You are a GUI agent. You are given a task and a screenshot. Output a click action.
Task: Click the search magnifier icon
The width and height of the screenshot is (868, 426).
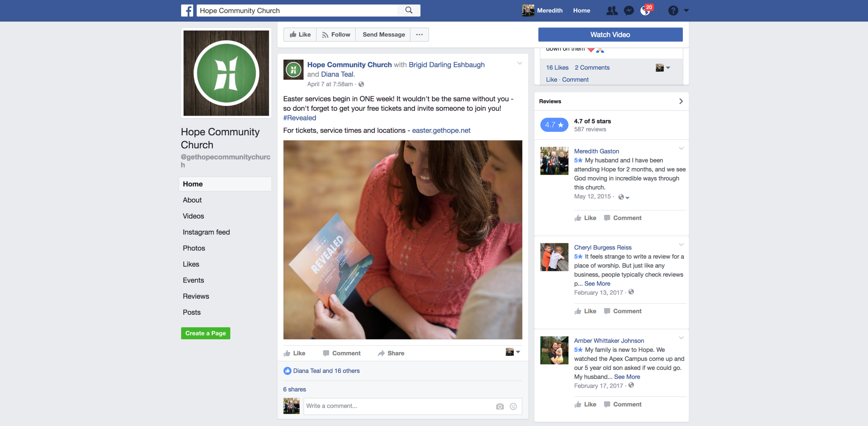click(409, 10)
